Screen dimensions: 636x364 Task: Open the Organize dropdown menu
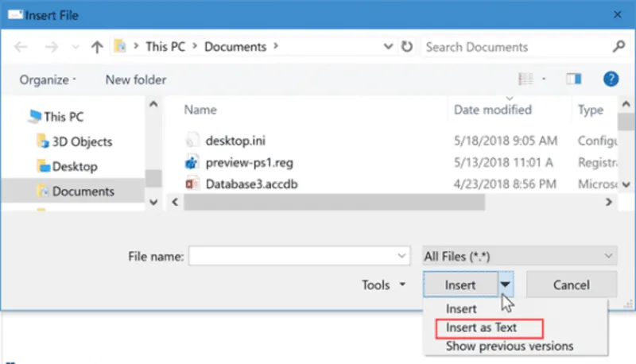[x=48, y=79]
